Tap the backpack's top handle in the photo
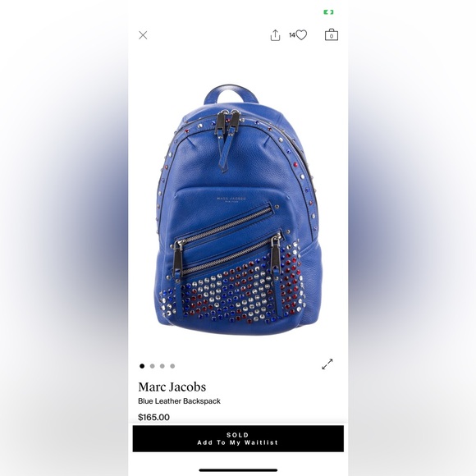Viewport: 476px width, 476px height. pos(231,94)
